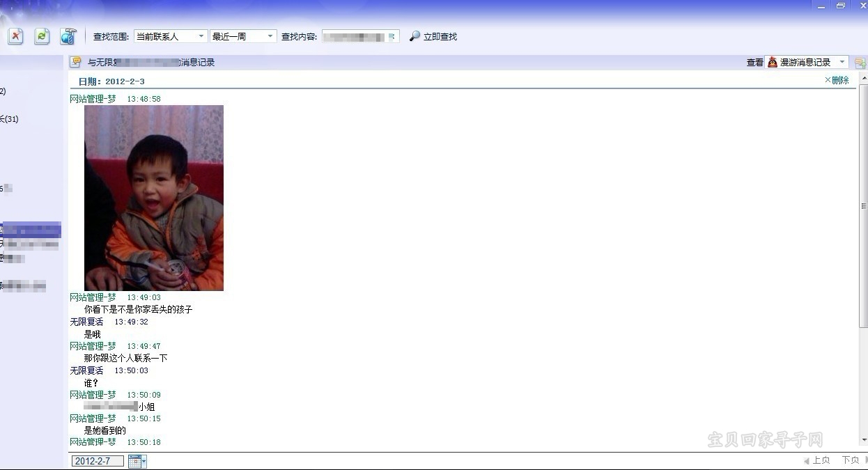Expand the 最近一周 time range dropdown
868x470 pixels.
coord(270,36)
